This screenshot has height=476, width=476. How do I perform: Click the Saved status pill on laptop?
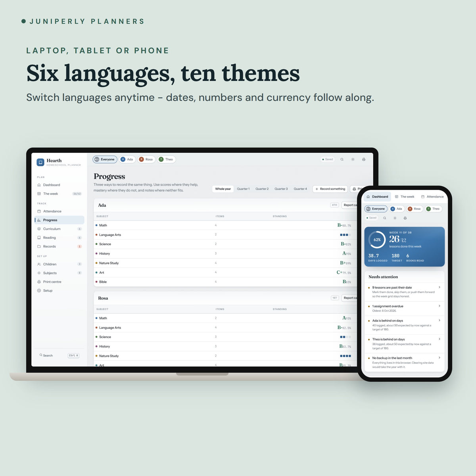point(328,159)
